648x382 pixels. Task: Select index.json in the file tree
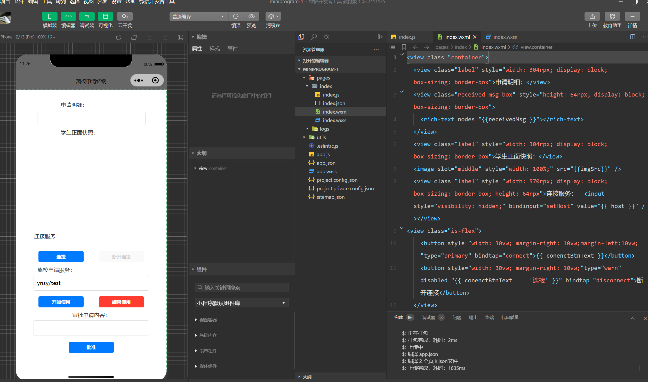point(334,103)
